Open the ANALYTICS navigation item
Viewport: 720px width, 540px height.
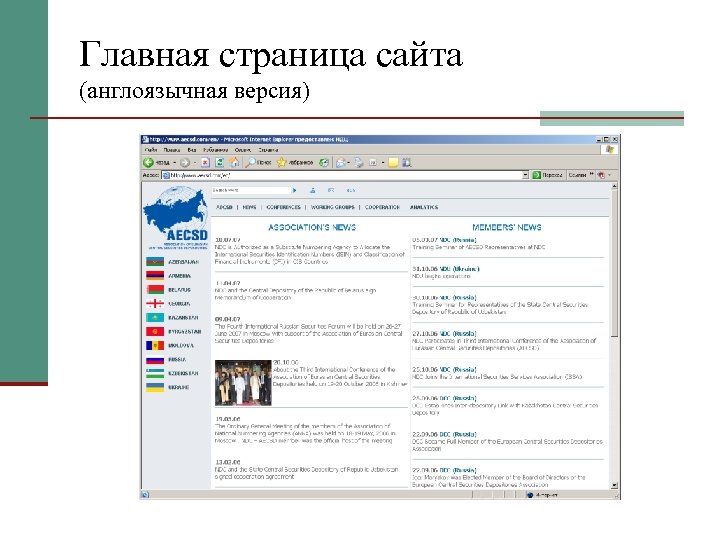[x=424, y=207]
